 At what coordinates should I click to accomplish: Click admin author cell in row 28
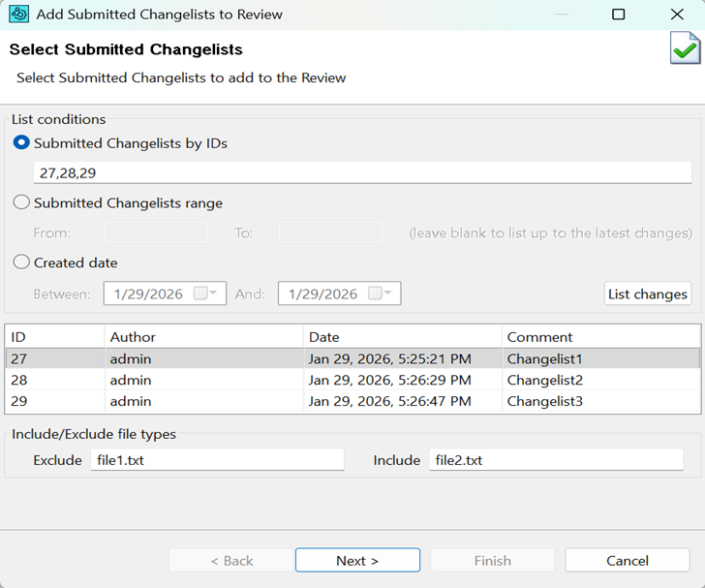pyautogui.click(x=131, y=380)
